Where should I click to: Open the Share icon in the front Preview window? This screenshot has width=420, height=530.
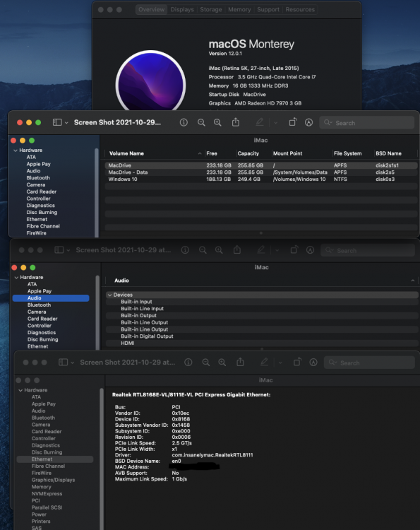click(x=236, y=122)
